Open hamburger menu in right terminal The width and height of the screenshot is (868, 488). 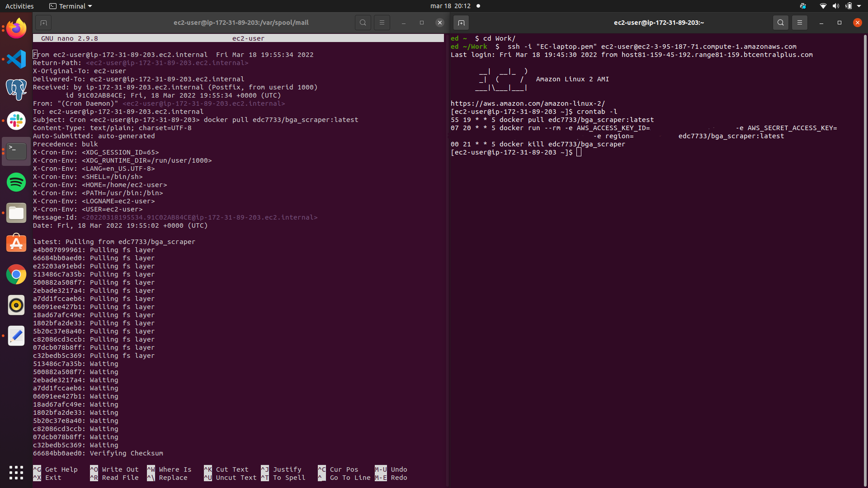pyautogui.click(x=799, y=23)
